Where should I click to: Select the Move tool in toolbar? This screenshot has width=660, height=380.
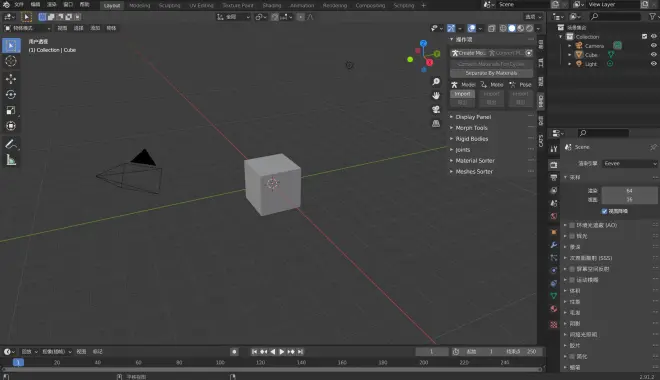coord(11,79)
